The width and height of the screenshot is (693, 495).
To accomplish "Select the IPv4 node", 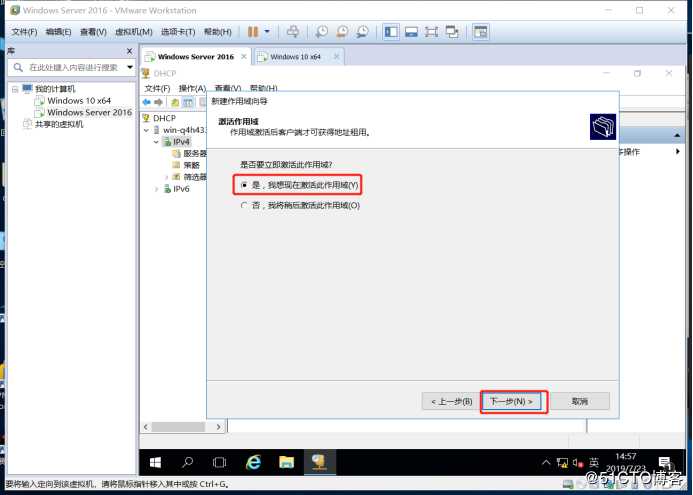I will pos(181,142).
